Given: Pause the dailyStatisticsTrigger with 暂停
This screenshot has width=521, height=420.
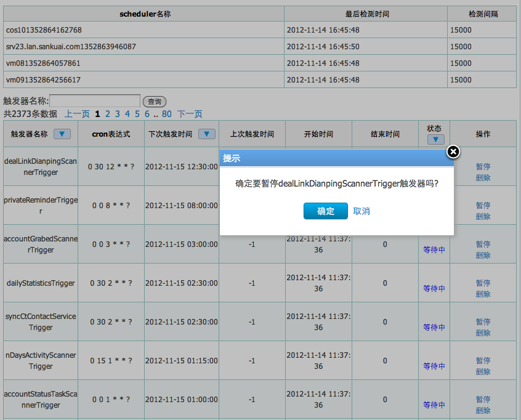Looking at the screenshot, I should [x=483, y=283].
